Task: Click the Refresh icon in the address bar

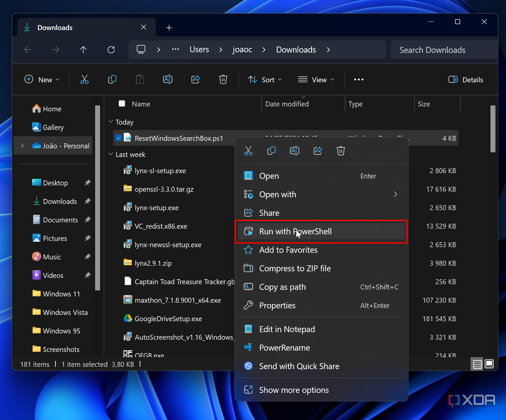Action: pos(111,50)
